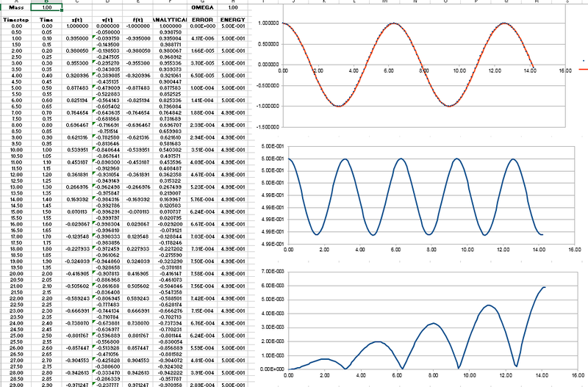Select f(t) cell 0.029867
The width and height of the screenshot is (588, 387).
(137, 225)
